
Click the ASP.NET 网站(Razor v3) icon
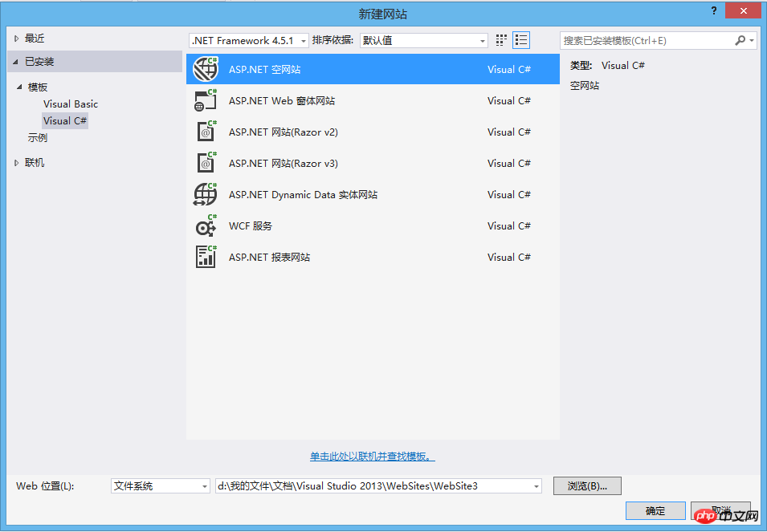pos(206,163)
